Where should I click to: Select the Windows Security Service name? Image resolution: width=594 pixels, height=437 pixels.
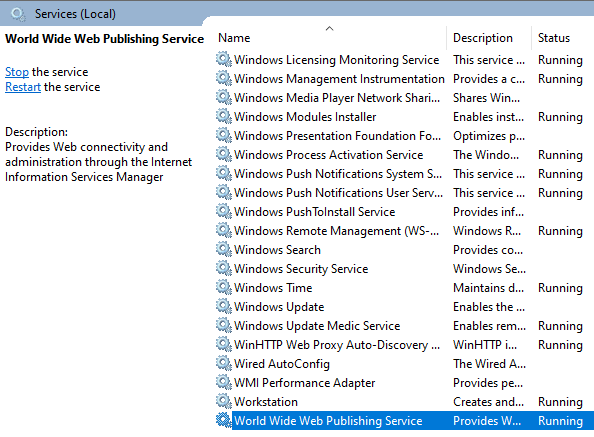301,269
